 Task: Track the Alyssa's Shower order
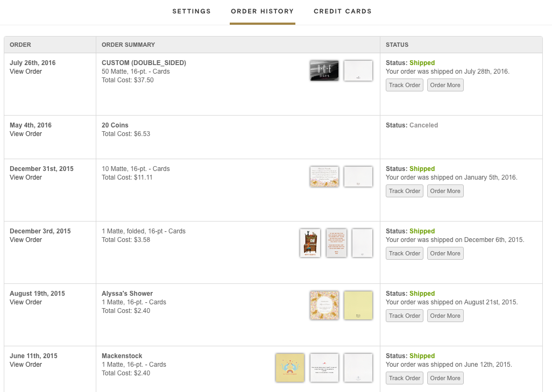(404, 316)
